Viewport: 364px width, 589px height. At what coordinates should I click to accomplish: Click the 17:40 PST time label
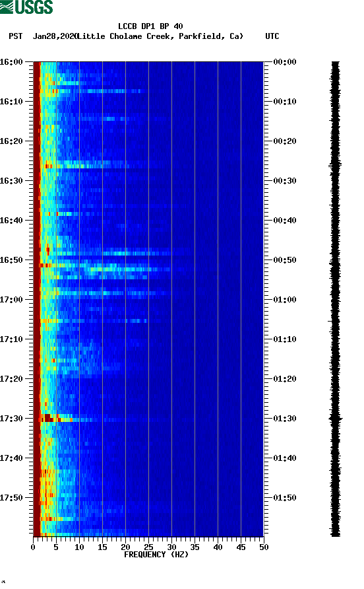tap(11, 458)
